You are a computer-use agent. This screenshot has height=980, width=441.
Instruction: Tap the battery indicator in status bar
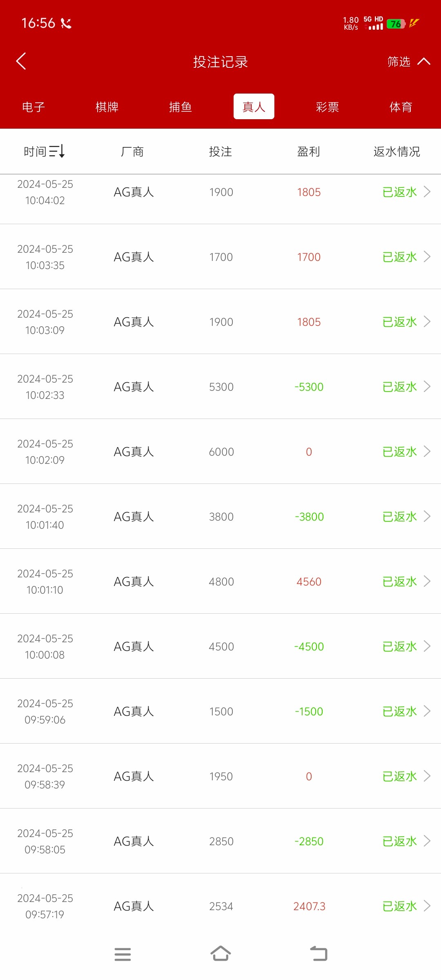396,24
